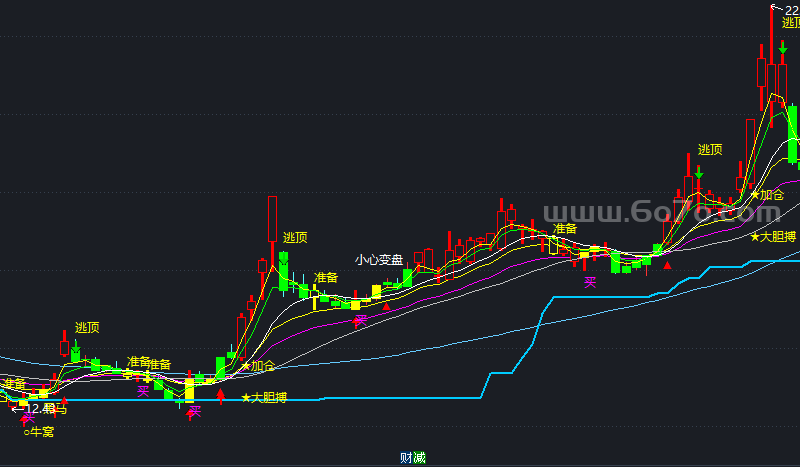Click the '★大胆搏' label on the flat cyan line
This screenshot has height=467, width=800.
tap(264, 397)
